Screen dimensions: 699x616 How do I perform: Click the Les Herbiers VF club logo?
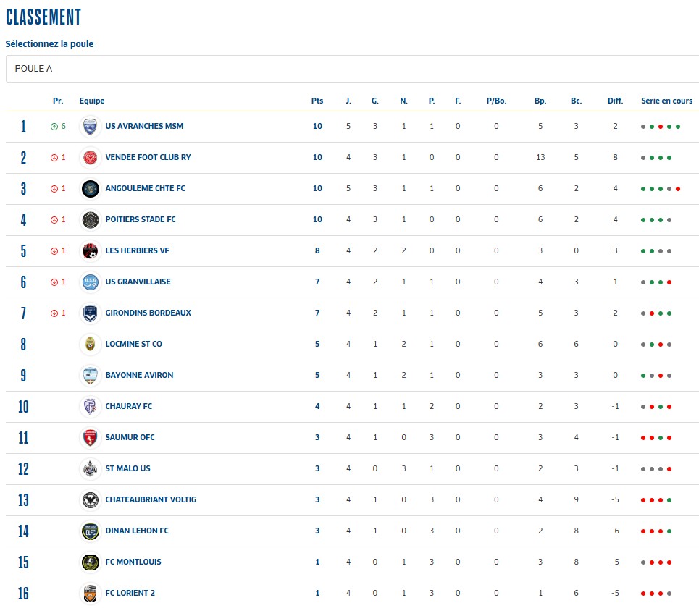pyautogui.click(x=90, y=250)
